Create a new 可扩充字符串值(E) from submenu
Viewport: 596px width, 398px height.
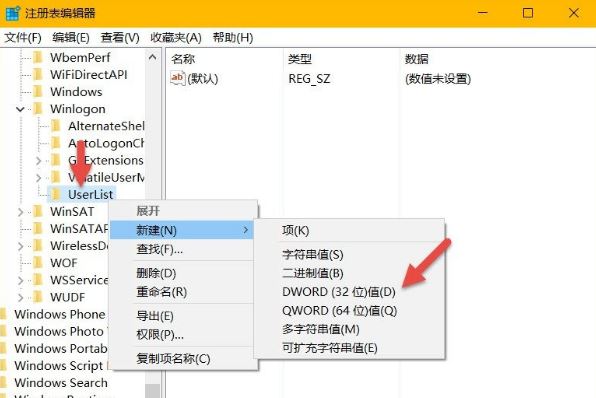pyautogui.click(x=349, y=348)
